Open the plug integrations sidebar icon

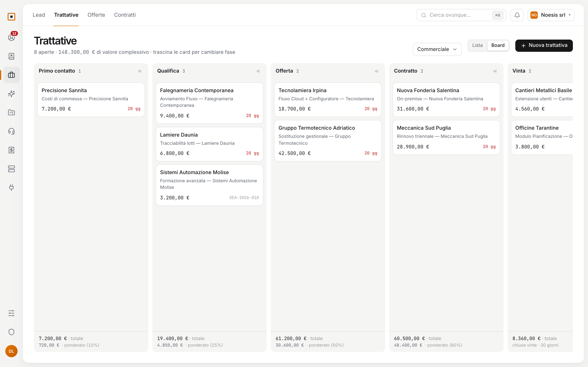[x=11, y=187]
